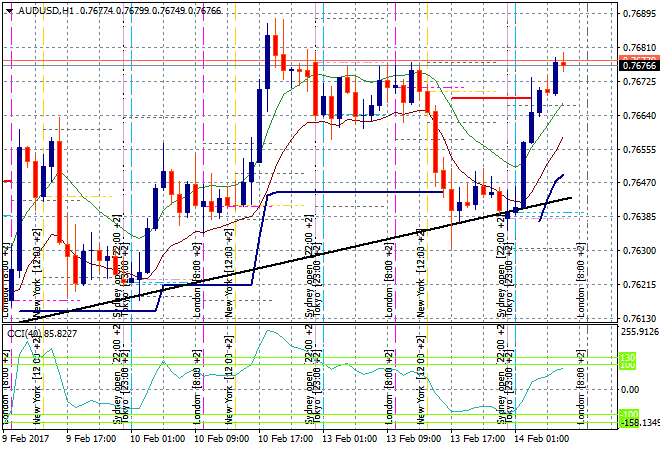Select the AUDUSD,H1 chart title text
Screen dimensions: 660x450
coord(46,10)
